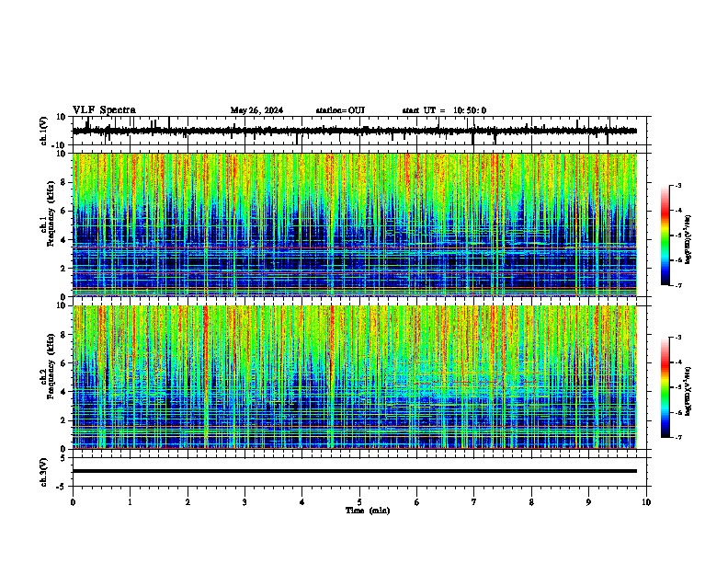
Task: Click the ch.1 'Frequency (kHz)' axis label
Action: coord(51,213)
